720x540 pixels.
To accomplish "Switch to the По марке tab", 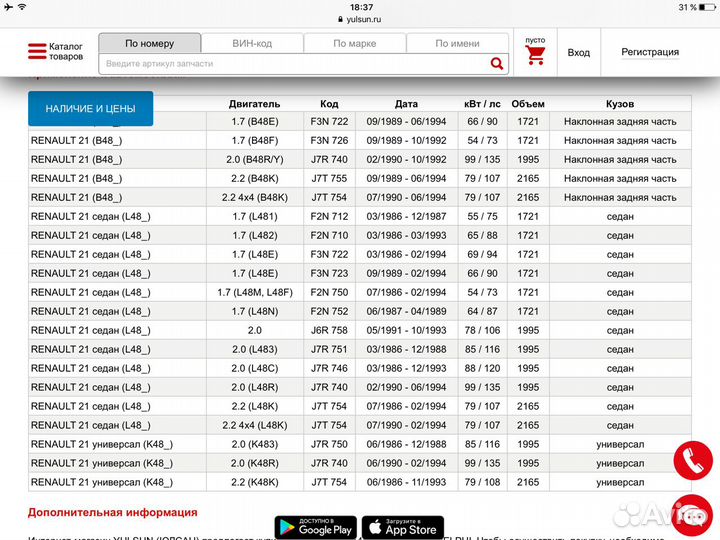I will [354, 43].
